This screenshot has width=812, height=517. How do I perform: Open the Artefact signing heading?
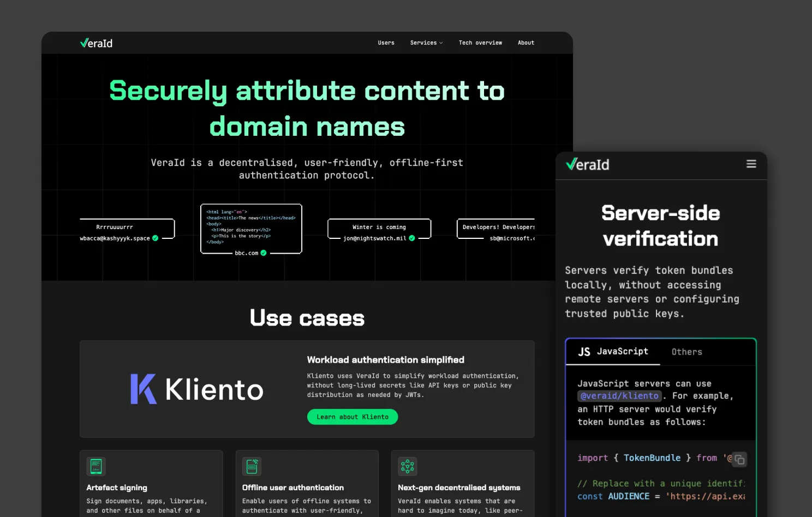(117, 488)
